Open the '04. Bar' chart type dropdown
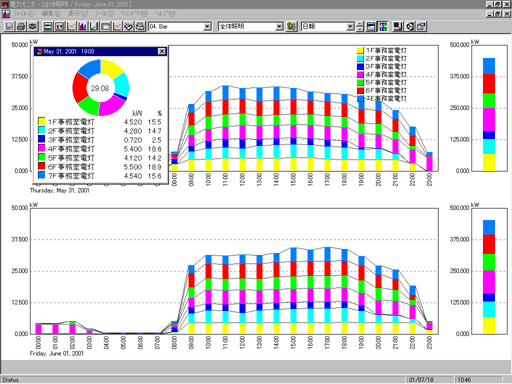The height and width of the screenshot is (384, 512). [x=180, y=26]
